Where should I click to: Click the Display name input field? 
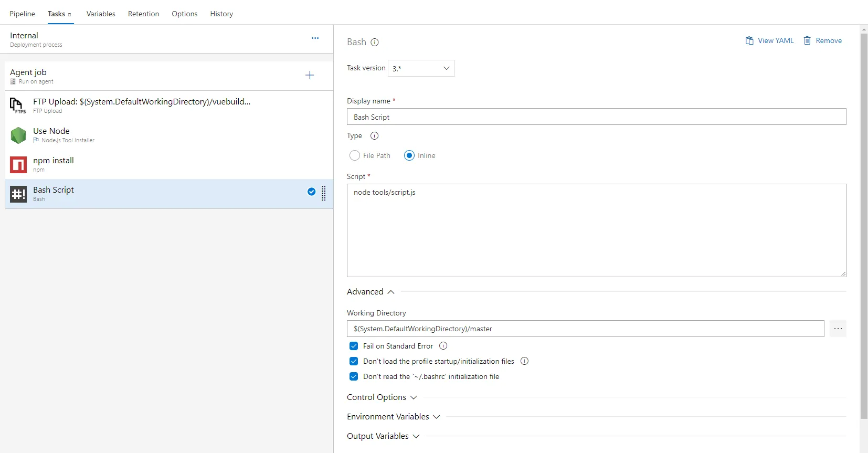tap(596, 117)
